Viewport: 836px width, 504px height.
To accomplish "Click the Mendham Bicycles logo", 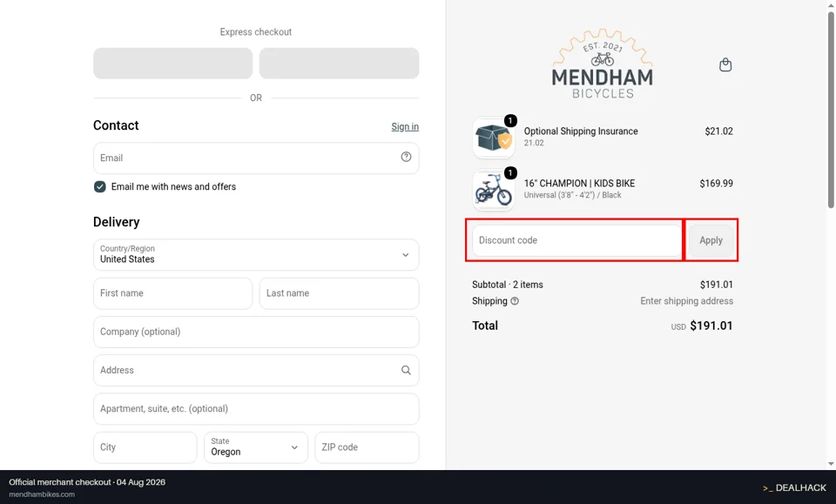I will pyautogui.click(x=602, y=64).
